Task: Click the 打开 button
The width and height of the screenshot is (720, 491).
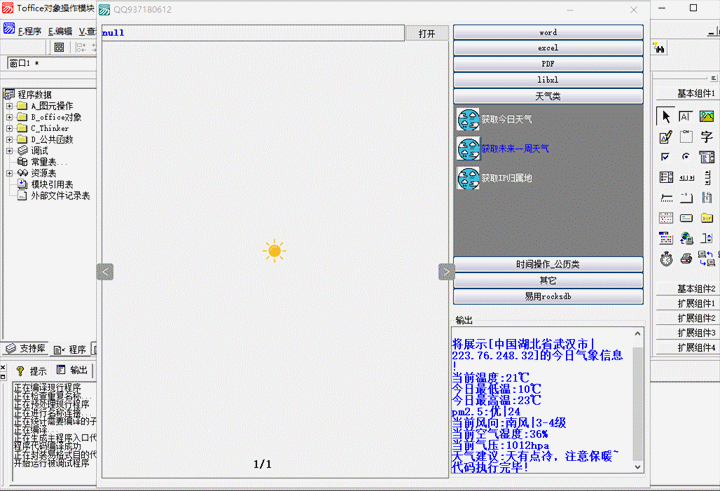Action: 427,33
